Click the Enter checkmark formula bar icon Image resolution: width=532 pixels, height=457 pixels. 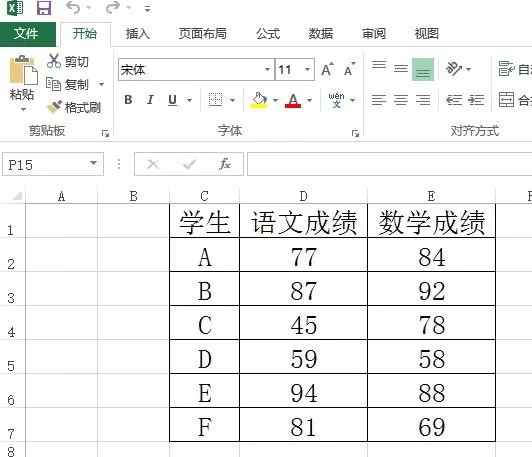[189, 165]
